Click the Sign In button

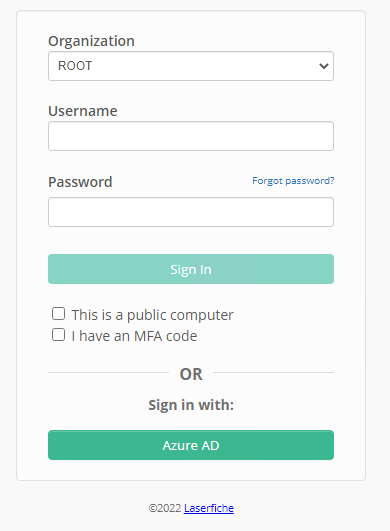[x=191, y=269]
